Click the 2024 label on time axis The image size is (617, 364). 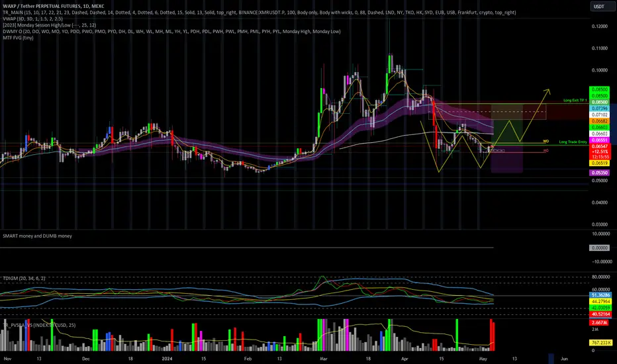pos(167,359)
